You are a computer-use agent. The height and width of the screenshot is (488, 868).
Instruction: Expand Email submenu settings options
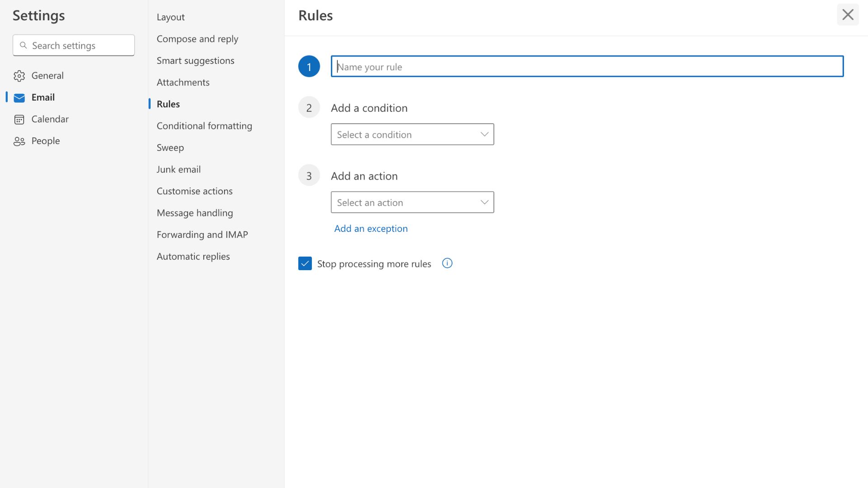click(x=43, y=97)
